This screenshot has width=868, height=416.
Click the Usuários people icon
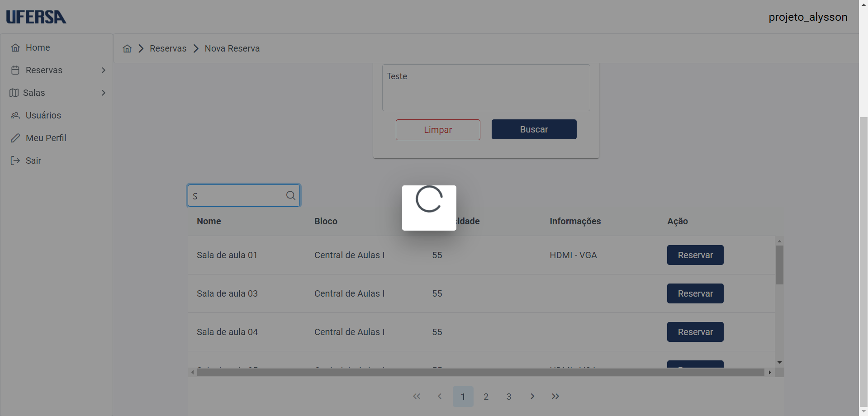[15, 115]
